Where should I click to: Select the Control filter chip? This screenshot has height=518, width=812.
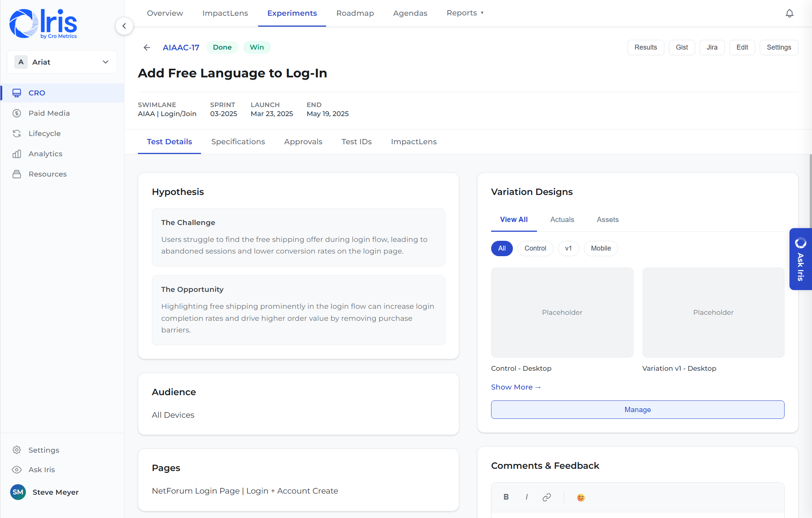point(535,248)
